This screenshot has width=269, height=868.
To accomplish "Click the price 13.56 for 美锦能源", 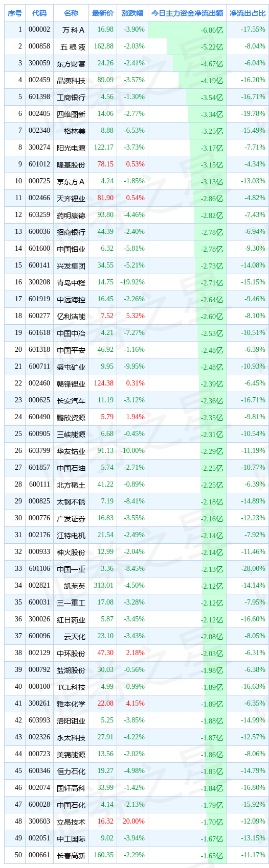I will pyautogui.click(x=105, y=754).
